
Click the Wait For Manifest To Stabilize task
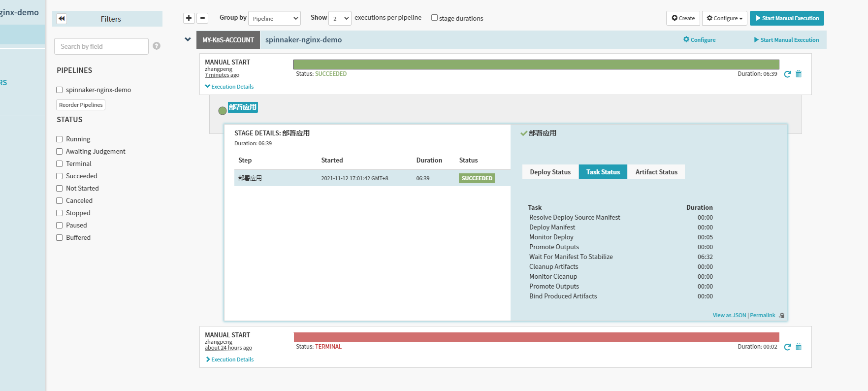click(571, 257)
